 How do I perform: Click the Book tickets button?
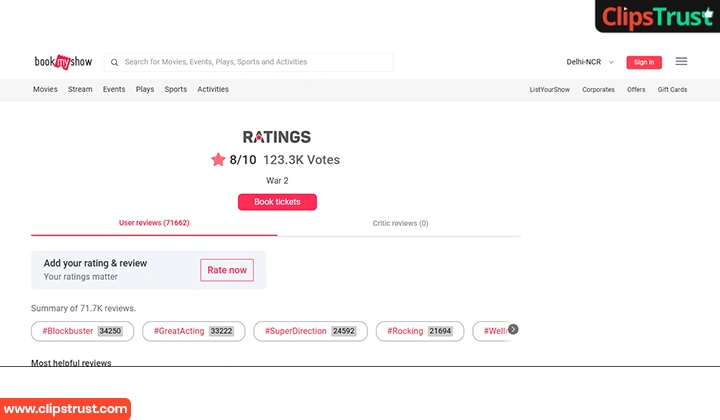(277, 202)
